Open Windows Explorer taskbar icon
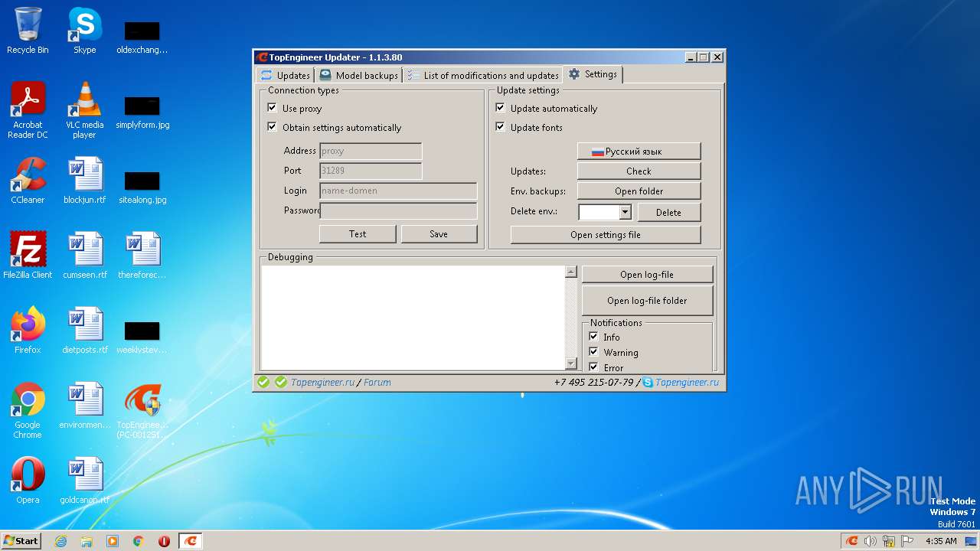Screen dimensions: 980x551 click(x=87, y=541)
